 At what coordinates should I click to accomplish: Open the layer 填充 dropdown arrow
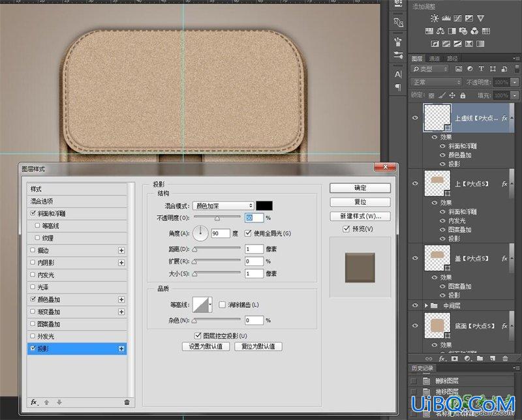(x=515, y=95)
